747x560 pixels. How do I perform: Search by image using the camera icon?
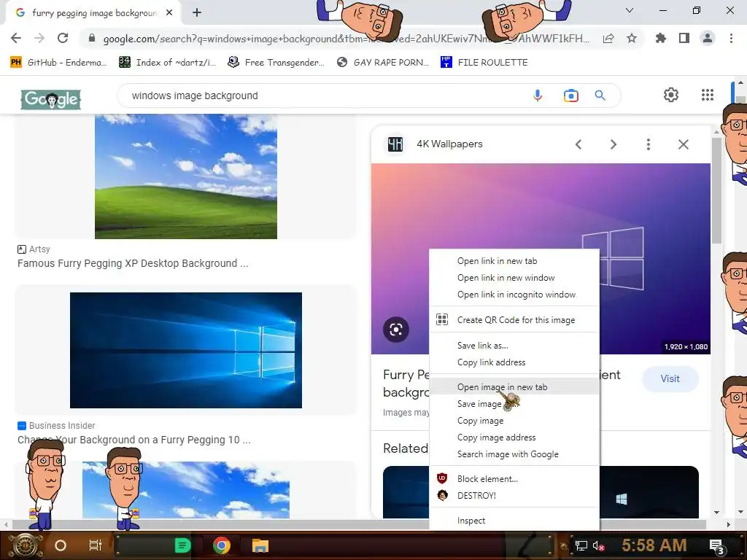click(570, 96)
